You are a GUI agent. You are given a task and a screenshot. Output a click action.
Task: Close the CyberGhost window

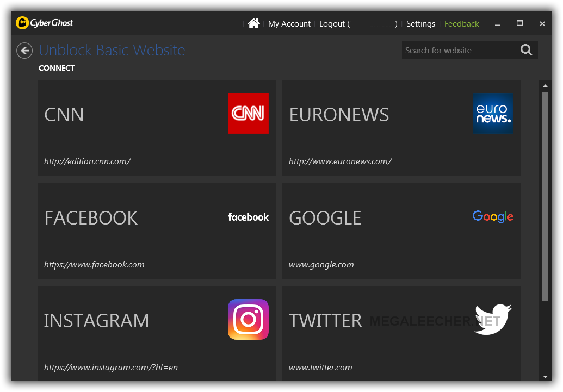[542, 24]
